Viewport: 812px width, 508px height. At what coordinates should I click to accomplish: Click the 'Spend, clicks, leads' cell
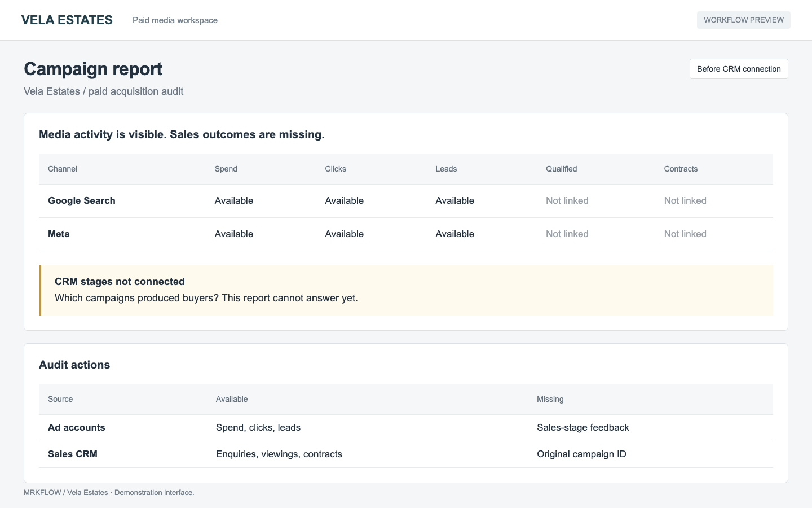pos(258,427)
